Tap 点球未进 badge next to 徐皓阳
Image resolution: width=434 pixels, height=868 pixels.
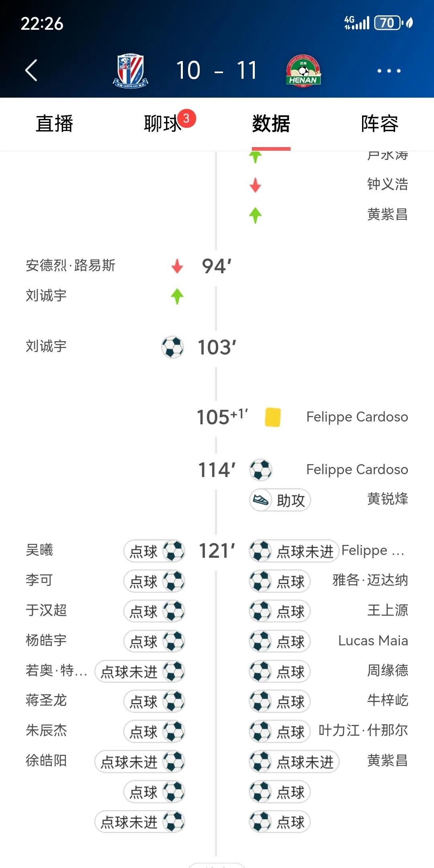click(x=140, y=762)
